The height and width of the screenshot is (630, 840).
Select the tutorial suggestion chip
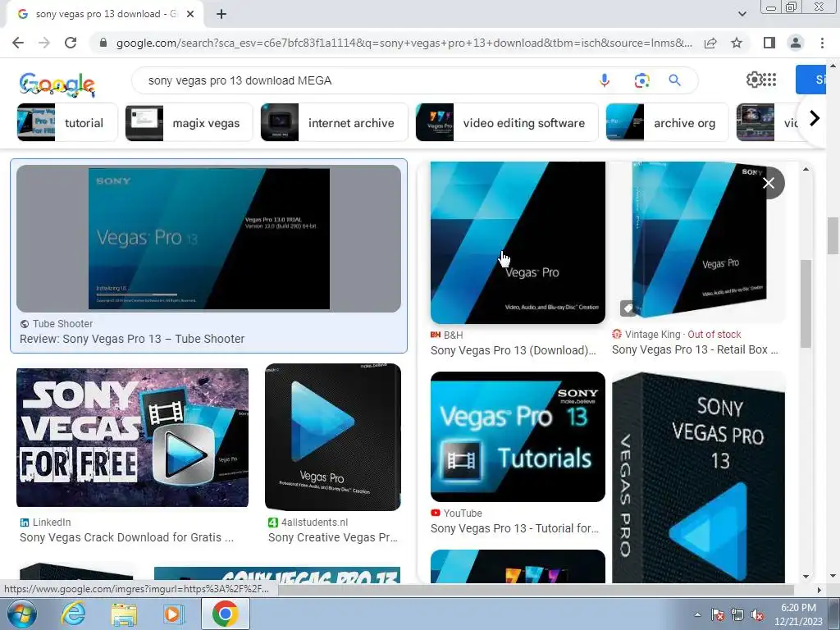(x=66, y=123)
